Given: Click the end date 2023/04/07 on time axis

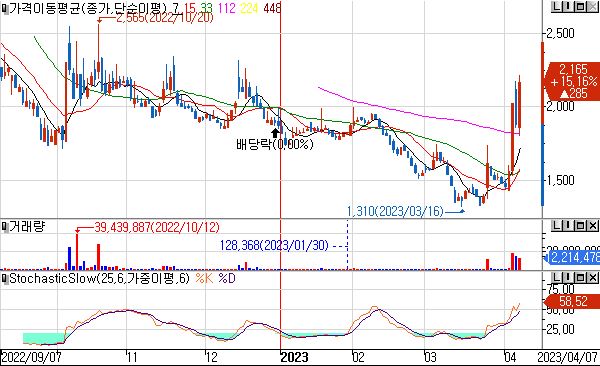Looking at the screenshot, I should coord(567,357).
